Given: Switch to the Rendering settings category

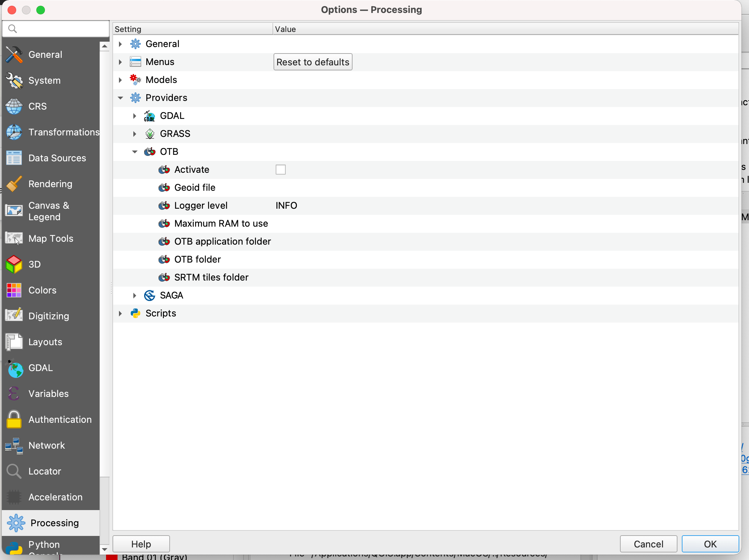Looking at the screenshot, I should pyautogui.click(x=14, y=183).
